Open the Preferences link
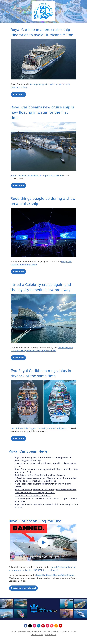The width and height of the screenshot is (87, 644). 50,634
